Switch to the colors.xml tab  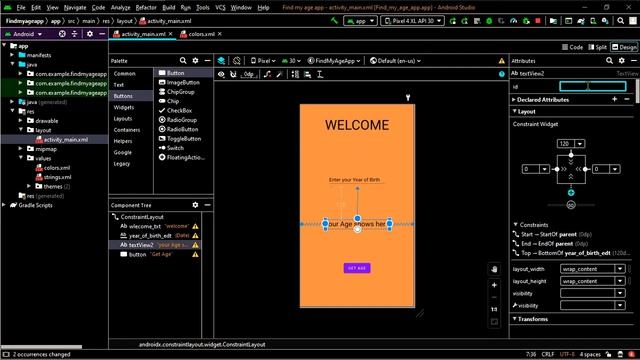(x=201, y=34)
